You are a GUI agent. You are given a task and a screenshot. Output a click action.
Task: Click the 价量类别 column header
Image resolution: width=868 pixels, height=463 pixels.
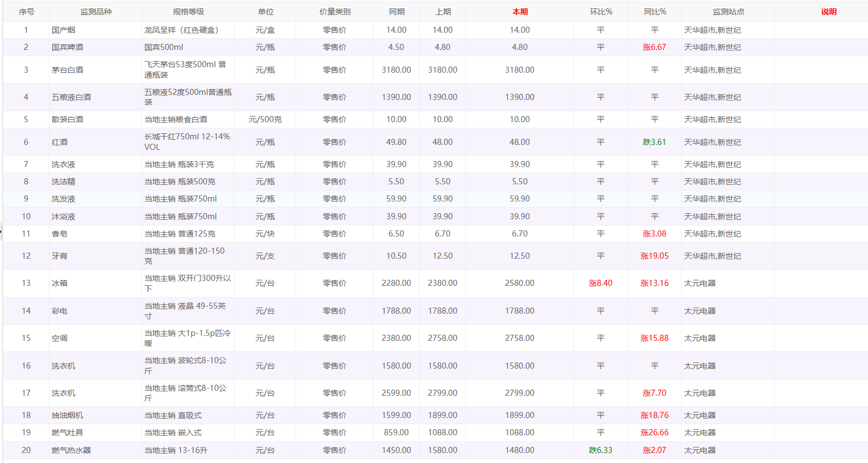[335, 12]
